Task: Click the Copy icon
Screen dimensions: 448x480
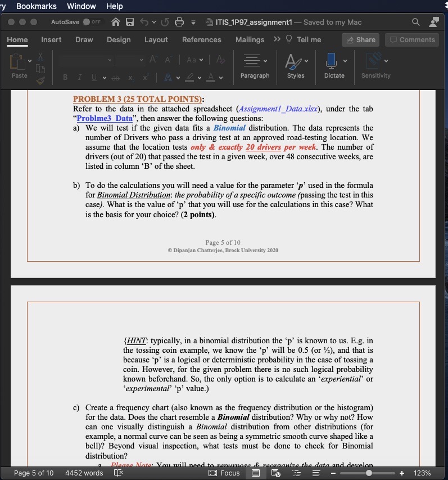Action: 40,69
